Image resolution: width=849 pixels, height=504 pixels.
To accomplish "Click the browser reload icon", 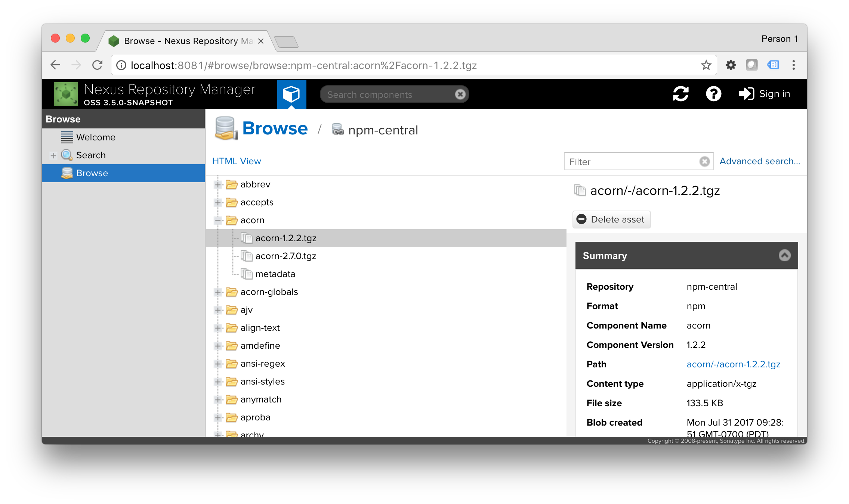I will point(98,65).
